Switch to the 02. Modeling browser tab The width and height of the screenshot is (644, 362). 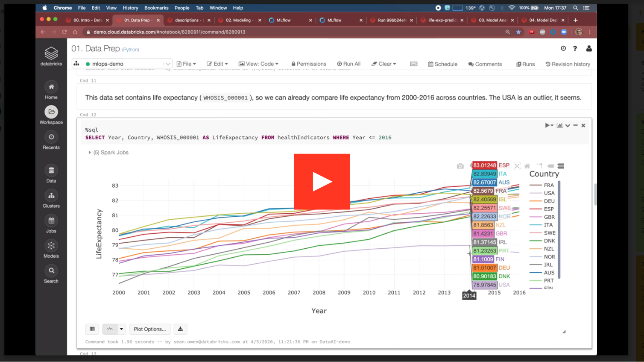tap(239, 20)
